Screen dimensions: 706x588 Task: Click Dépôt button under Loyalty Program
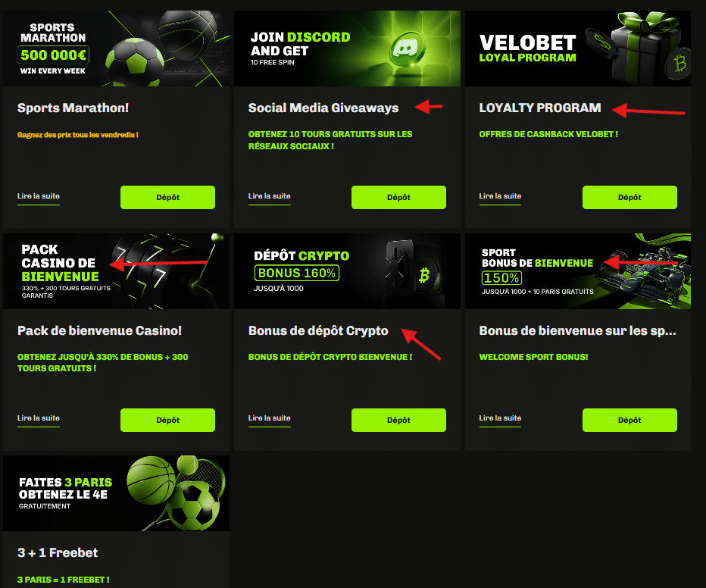(629, 197)
